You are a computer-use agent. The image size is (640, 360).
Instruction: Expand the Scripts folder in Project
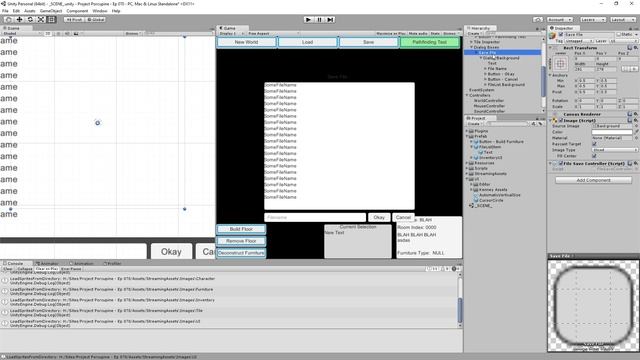pos(467,168)
